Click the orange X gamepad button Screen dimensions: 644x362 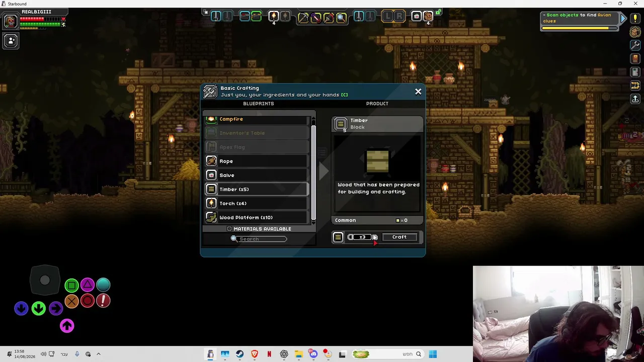71,301
